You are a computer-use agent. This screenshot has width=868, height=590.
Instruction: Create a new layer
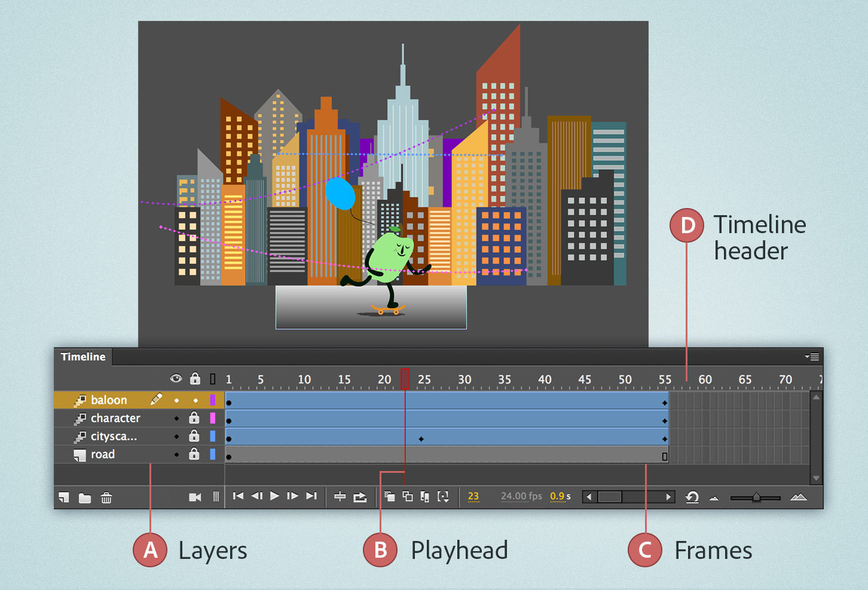click(63, 497)
